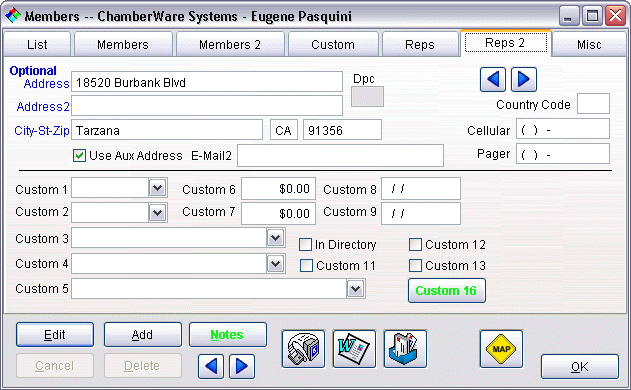Go to the Reps tab
631x390 pixels.
tap(420, 44)
